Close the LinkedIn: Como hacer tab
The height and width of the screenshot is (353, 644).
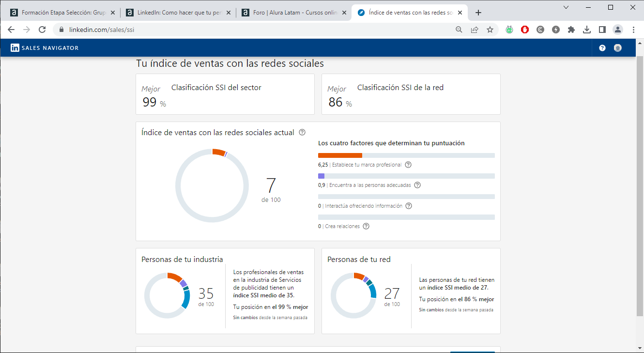click(x=229, y=13)
